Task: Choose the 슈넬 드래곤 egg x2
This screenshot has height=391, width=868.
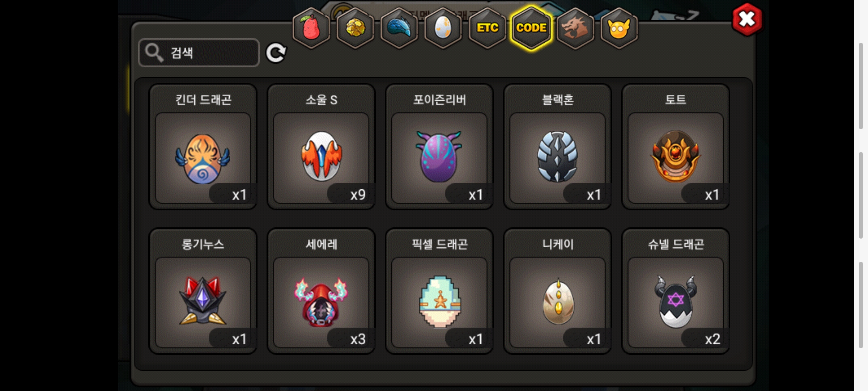Action: (676, 291)
